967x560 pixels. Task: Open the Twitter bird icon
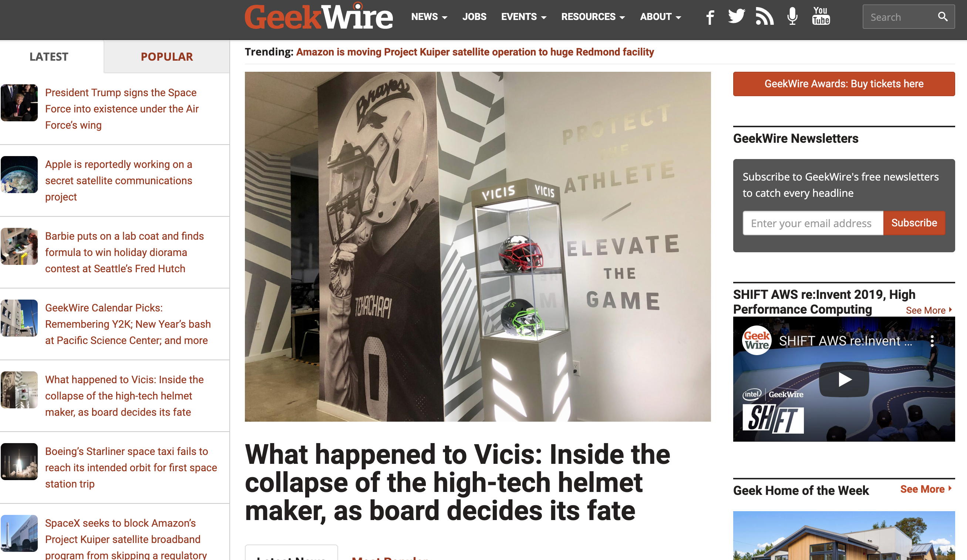tap(737, 17)
